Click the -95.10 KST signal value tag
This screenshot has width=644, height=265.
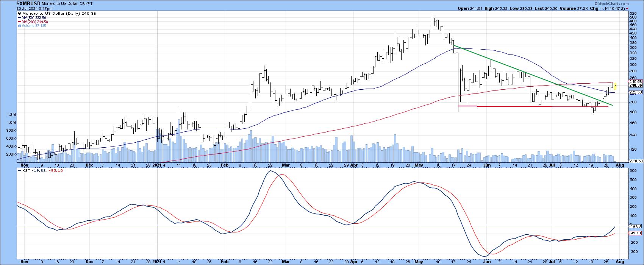coord(635,233)
